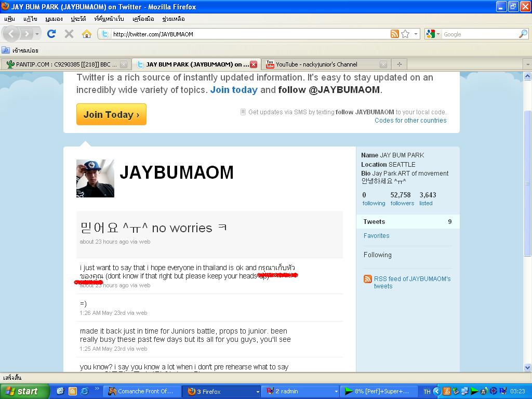Image resolution: width=532 pixels, height=399 pixels.
Task: Open the ช่วยเหลือ (Help) menu
Action: pos(174,19)
